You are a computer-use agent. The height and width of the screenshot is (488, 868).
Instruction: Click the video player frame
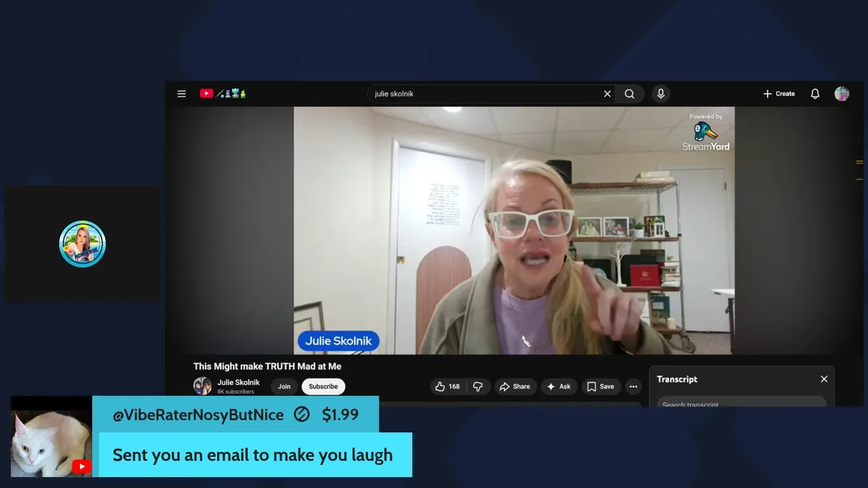(514, 230)
